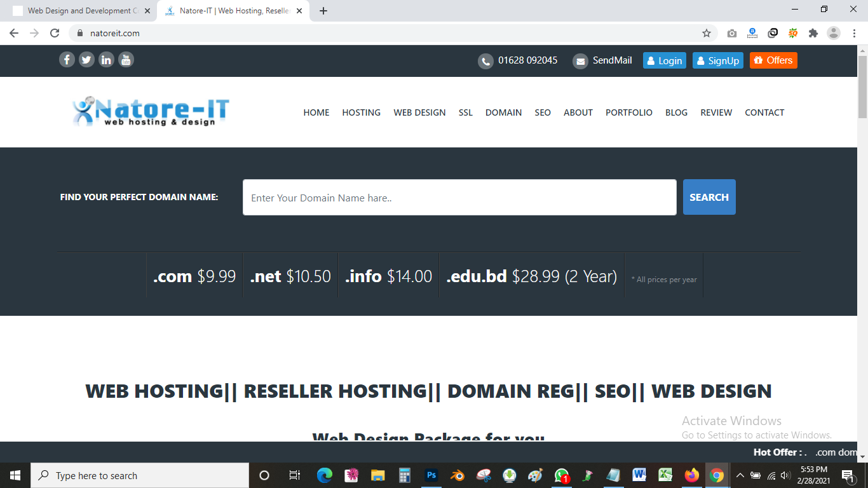Open the Chrome profile avatar
This screenshot has width=868, height=488.
[x=834, y=33]
